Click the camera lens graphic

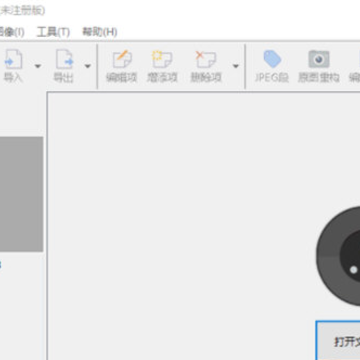(x=338, y=256)
